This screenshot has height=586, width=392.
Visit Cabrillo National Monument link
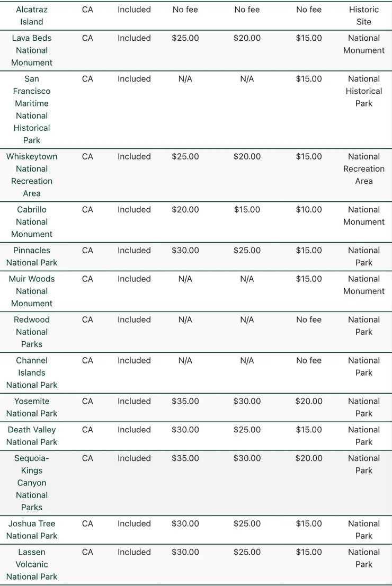tap(32, 222)
